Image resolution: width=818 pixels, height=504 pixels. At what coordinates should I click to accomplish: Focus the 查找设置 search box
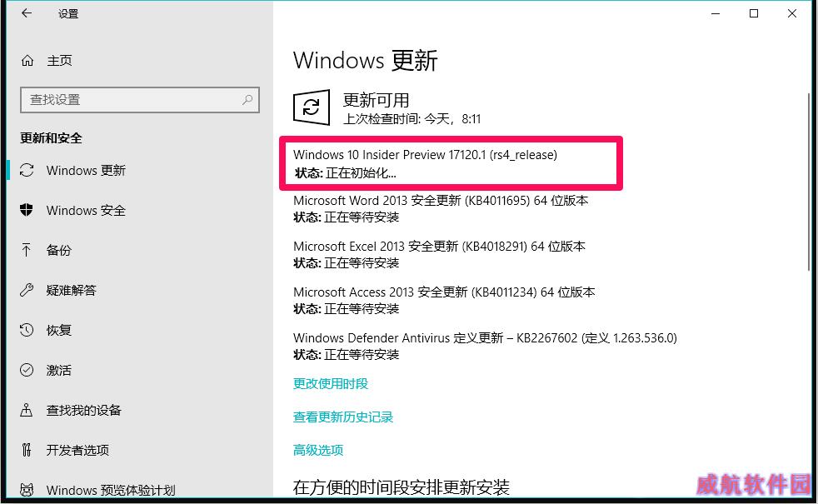pyautogui.click(x=140, y=100)
